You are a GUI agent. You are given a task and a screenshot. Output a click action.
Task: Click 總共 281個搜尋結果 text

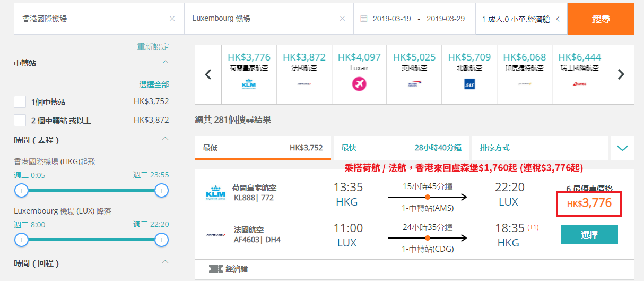(x=233, y=120)
